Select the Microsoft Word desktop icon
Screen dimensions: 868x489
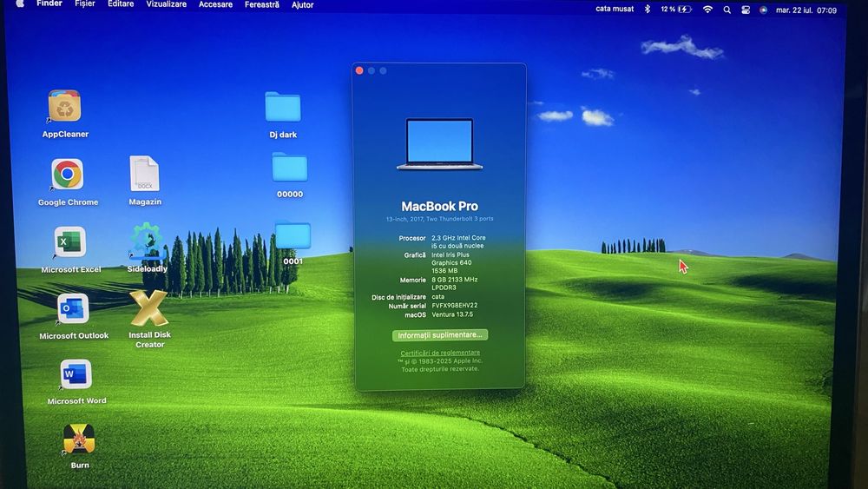[76, 374]
